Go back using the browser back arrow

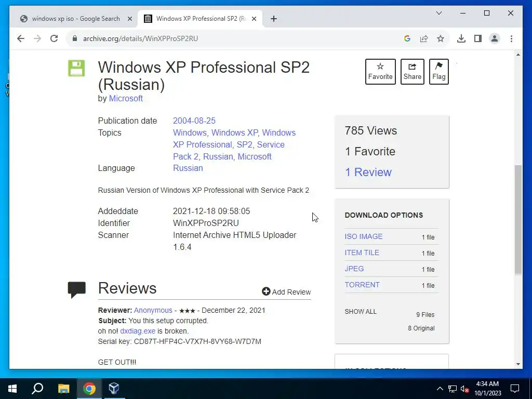coord(21,38)
